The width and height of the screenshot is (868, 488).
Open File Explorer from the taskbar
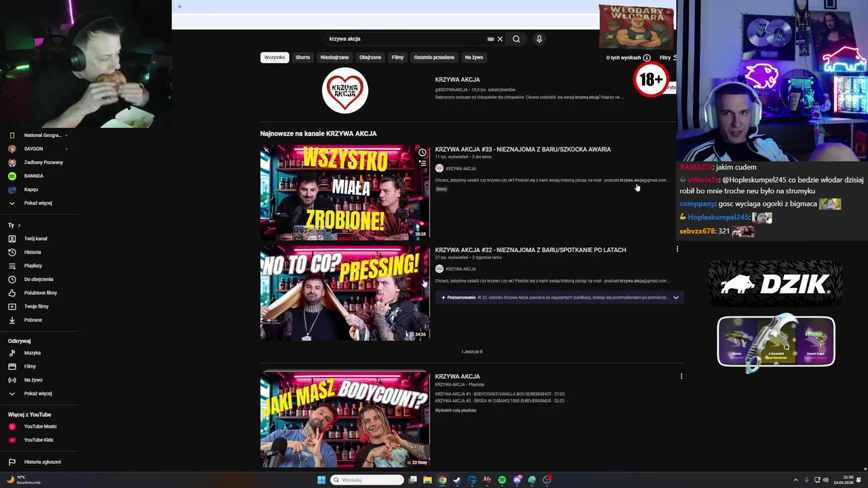point(427,480)
